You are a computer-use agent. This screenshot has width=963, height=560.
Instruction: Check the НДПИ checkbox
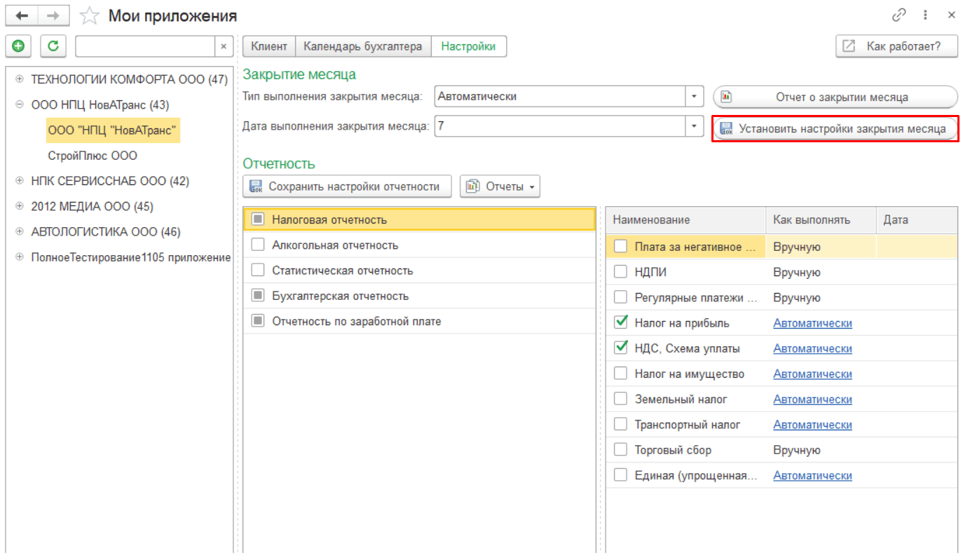coord(620,272)
